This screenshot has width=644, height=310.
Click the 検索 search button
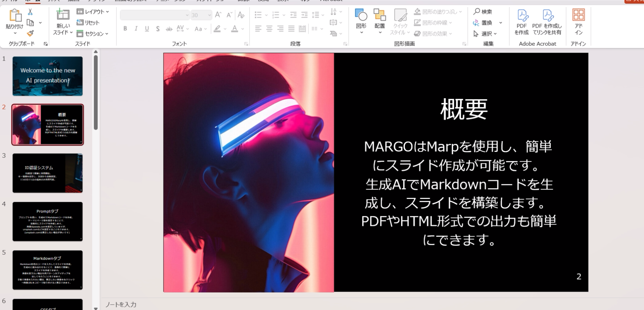point(483,12)
